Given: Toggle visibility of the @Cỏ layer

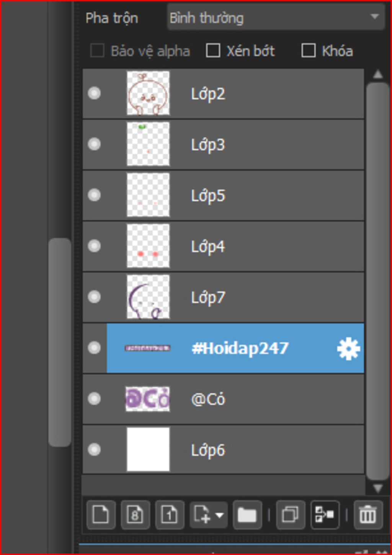Looking at the screenshot, I should [x=94, y=399].
